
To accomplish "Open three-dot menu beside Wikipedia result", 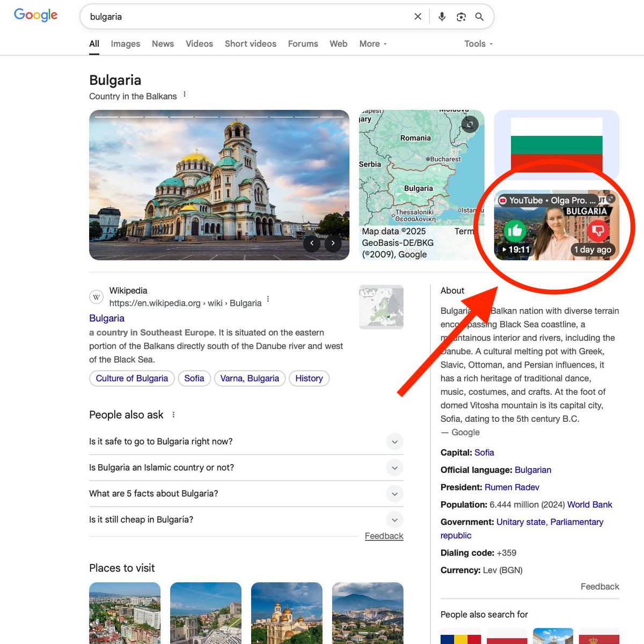I will [x=268, y=299].
